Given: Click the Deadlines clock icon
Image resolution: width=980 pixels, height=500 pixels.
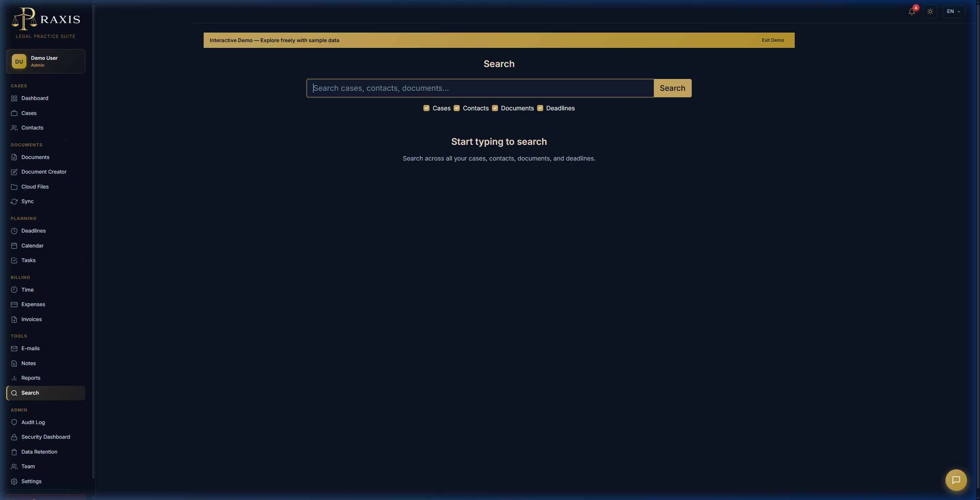Looking at the screenshot, I should (x=14, y=231).
